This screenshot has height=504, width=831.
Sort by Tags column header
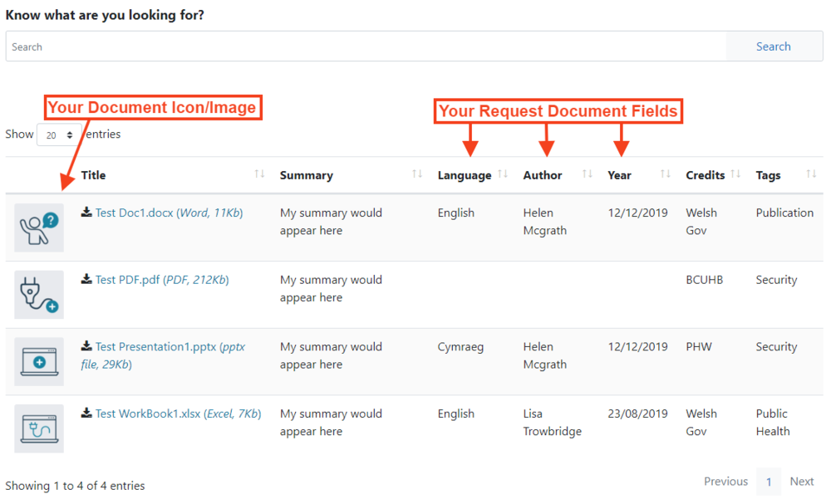pos(769,175)
